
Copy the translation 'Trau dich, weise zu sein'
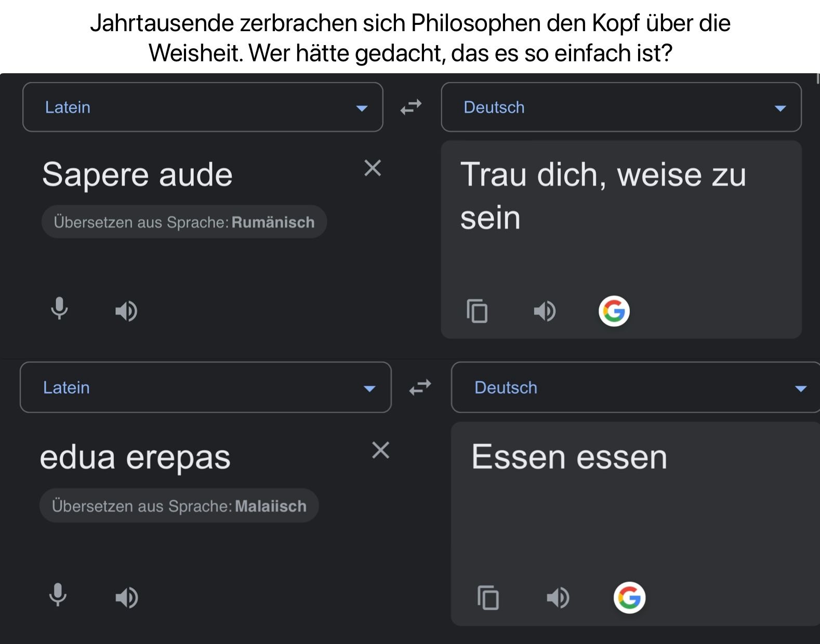tap(477, 311)
